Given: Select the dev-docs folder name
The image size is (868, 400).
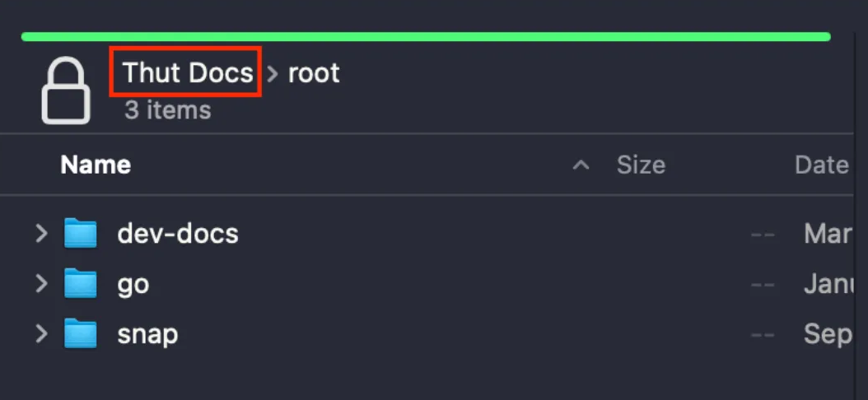Looking at the screenshot, I should click(x=178, y=234).
